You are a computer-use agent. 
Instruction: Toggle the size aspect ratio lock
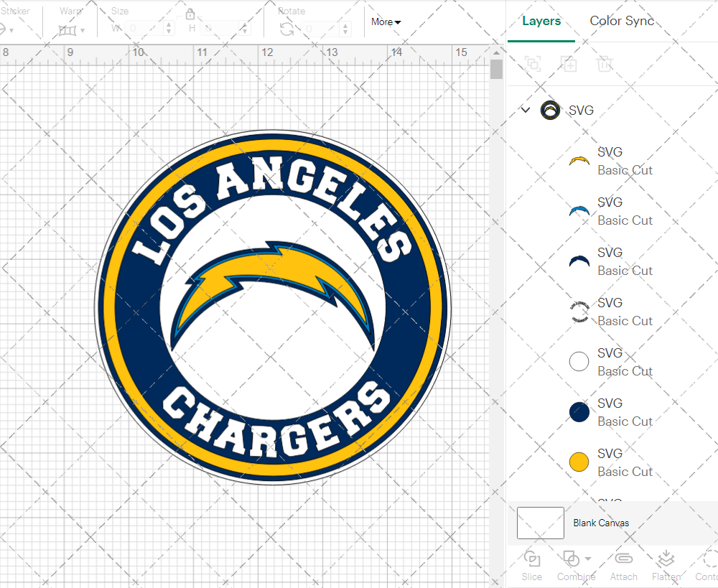(x=190, y=14)
